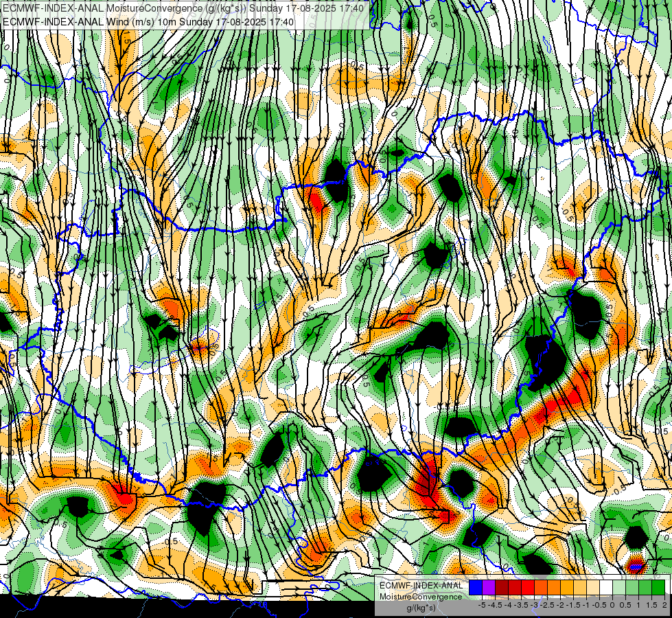Select the palest green swatch between 0 and 0.5

tap(619, 587)
